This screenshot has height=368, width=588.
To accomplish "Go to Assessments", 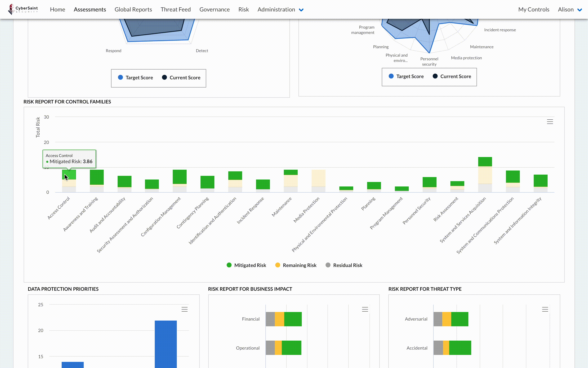I will [90, 9].
